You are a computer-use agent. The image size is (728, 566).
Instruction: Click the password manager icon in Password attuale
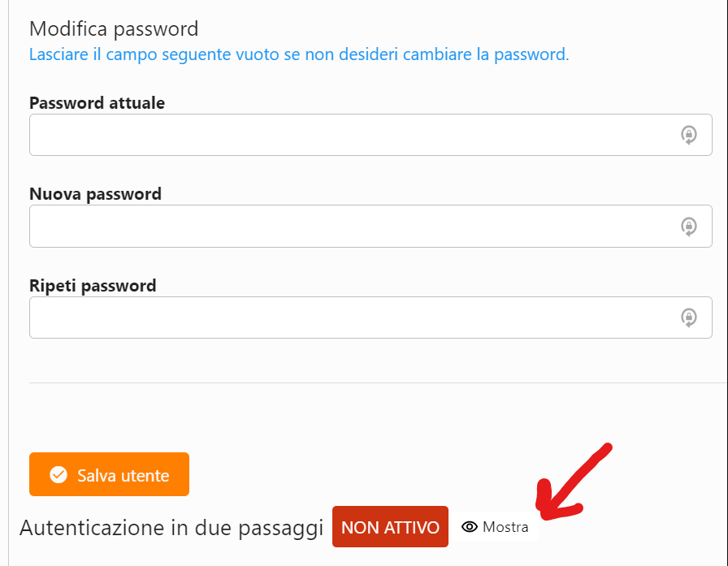pyautogui.click(x=689, y=135)
